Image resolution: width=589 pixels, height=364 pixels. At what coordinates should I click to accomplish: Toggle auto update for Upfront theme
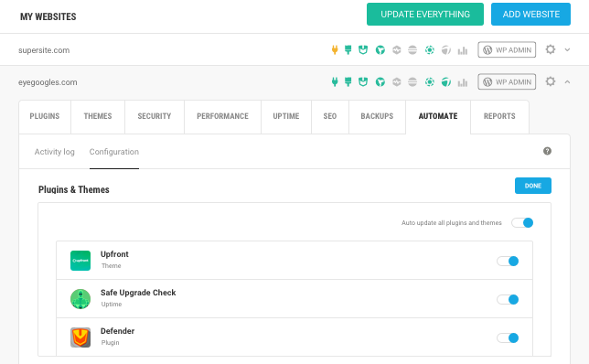(x=508, y=261)
